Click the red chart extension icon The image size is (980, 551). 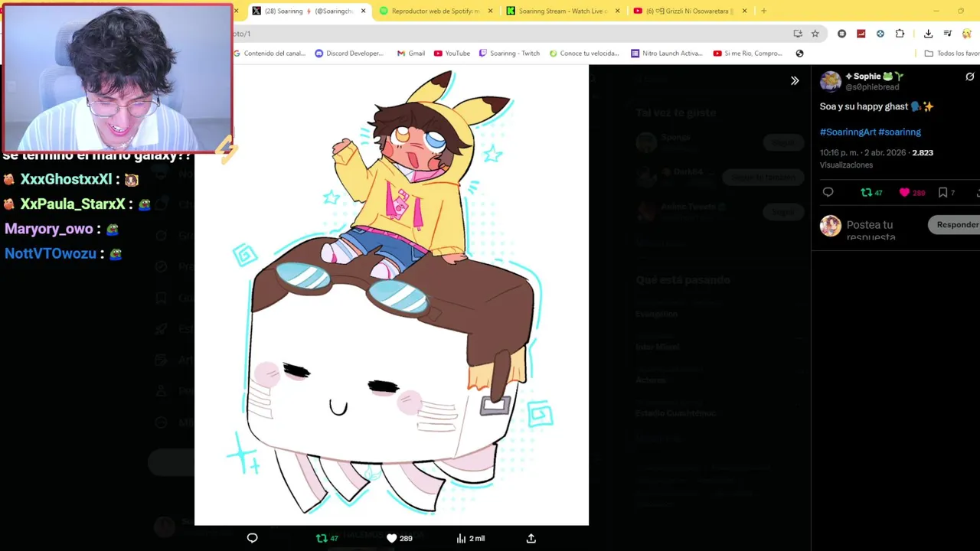point(861,34)
